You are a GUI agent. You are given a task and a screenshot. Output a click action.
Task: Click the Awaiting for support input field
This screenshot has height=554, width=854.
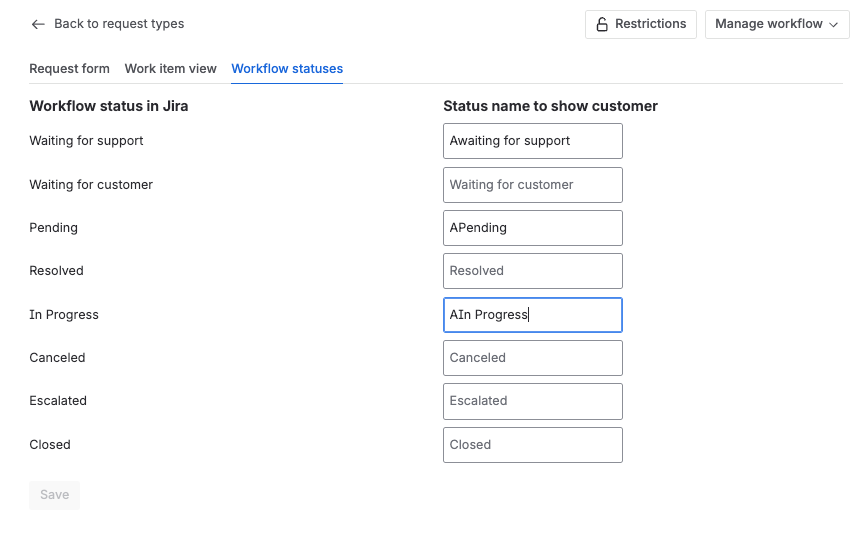[x=533, y=141]
